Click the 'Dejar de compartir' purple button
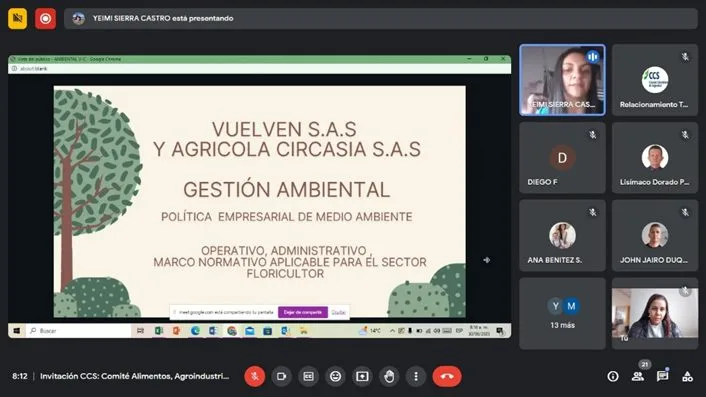The image size is (706, 397). 303,312
